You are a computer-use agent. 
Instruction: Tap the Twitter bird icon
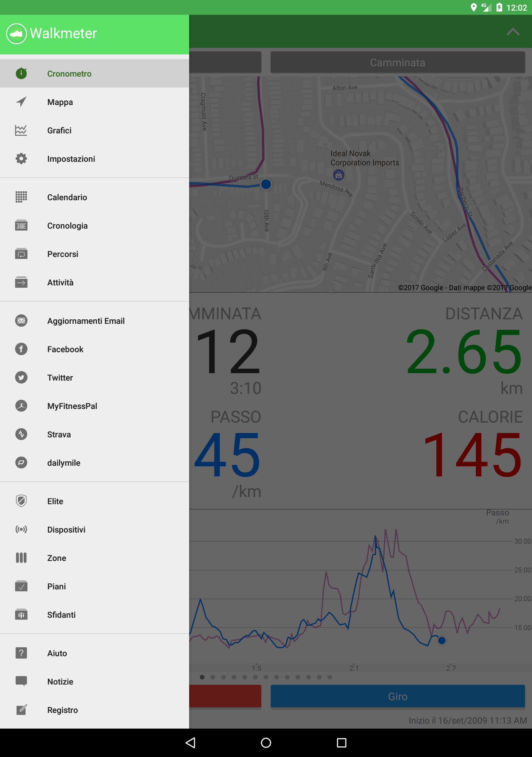(21, 377)
